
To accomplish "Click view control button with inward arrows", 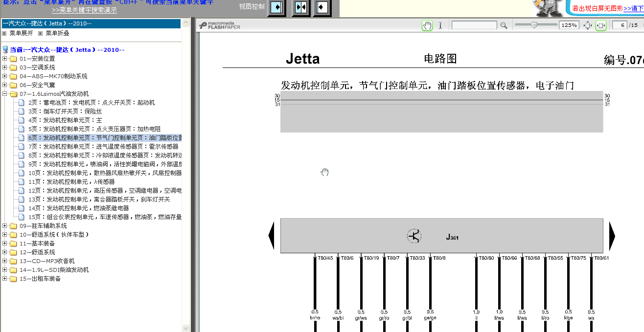I will click(300, 8).
